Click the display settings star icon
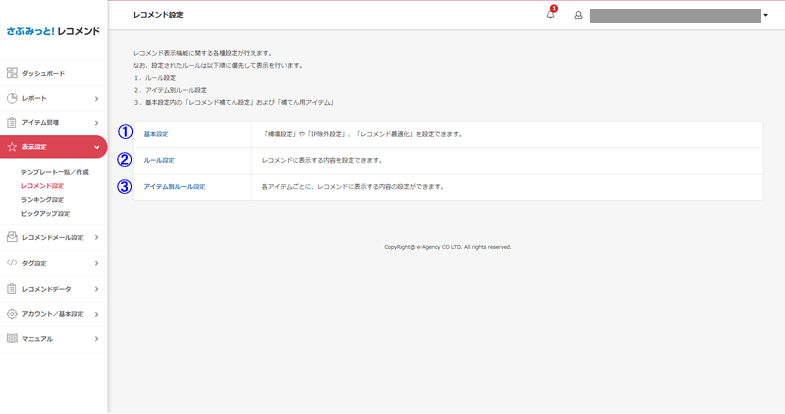The width and height of the screenshot is (785, 414). pyautogui.click(x=12, y=147)
